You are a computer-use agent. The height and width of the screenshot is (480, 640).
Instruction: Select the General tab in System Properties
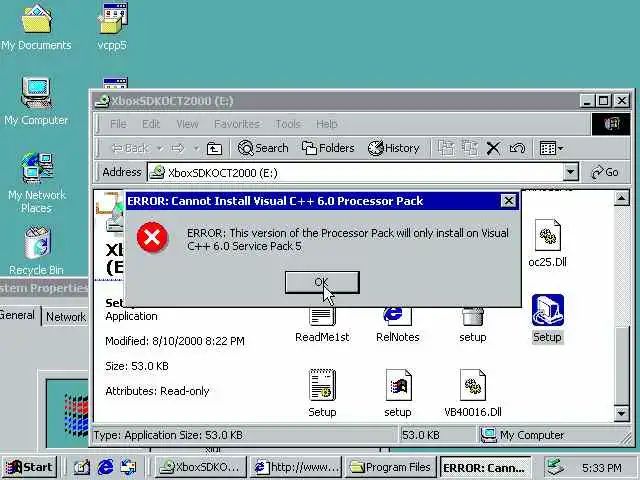coord(17,316)
